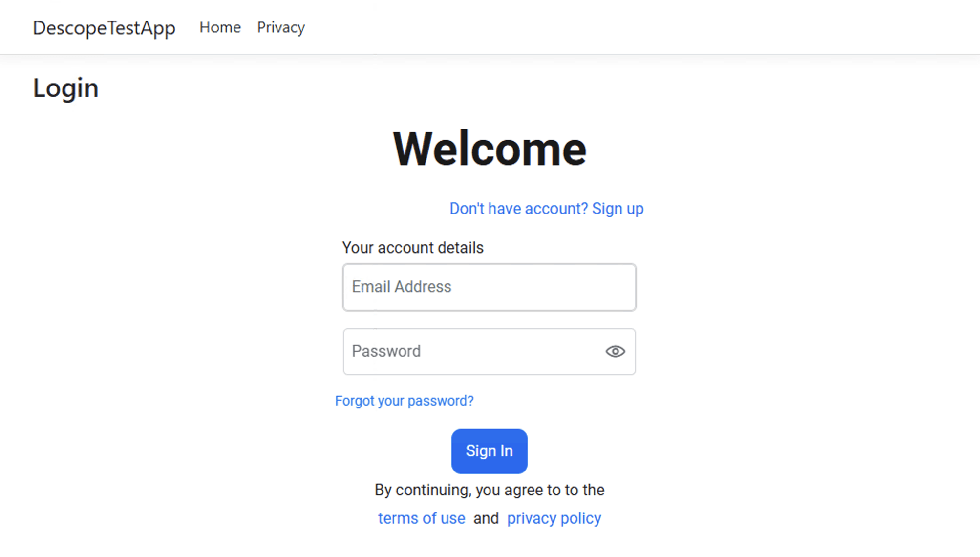This screenshot has width=980, height=557.
Task: Open the privacy policy link
Action: [554, 518]
